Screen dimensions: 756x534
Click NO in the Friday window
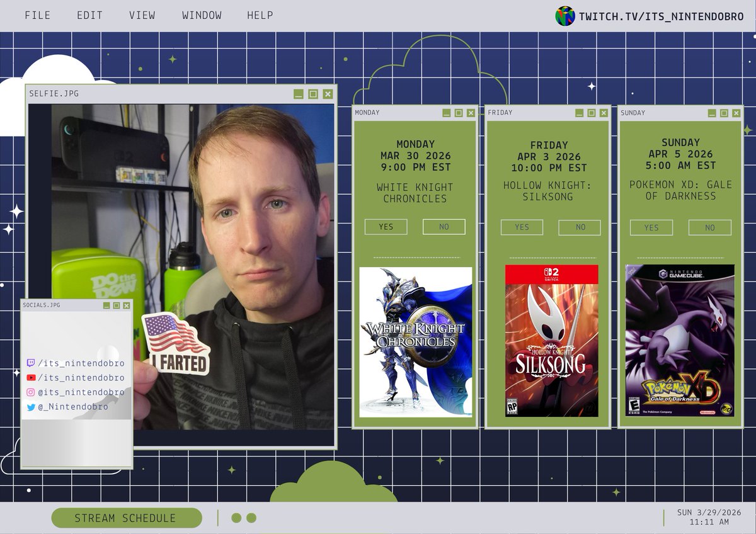click(x=580, y=227)
